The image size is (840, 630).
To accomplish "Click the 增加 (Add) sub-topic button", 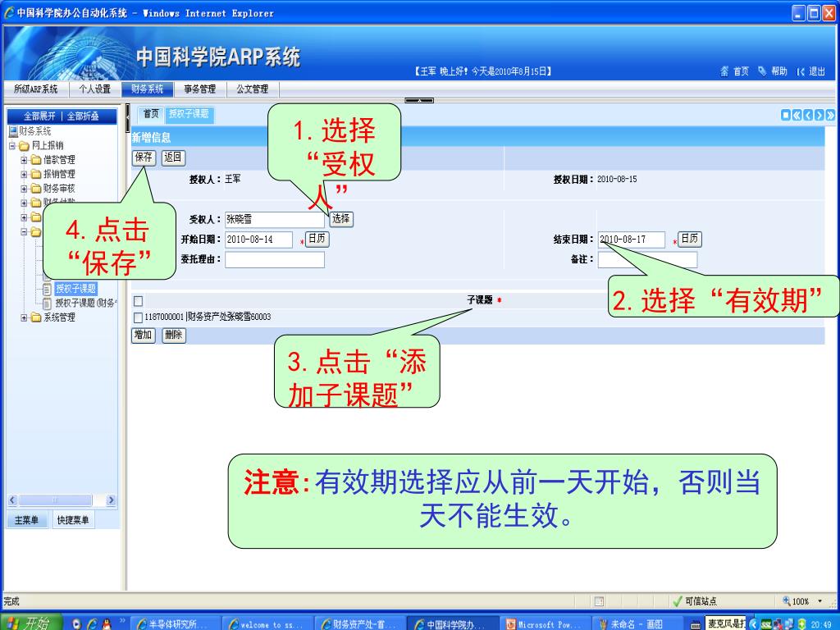I will tap(143, 336).
